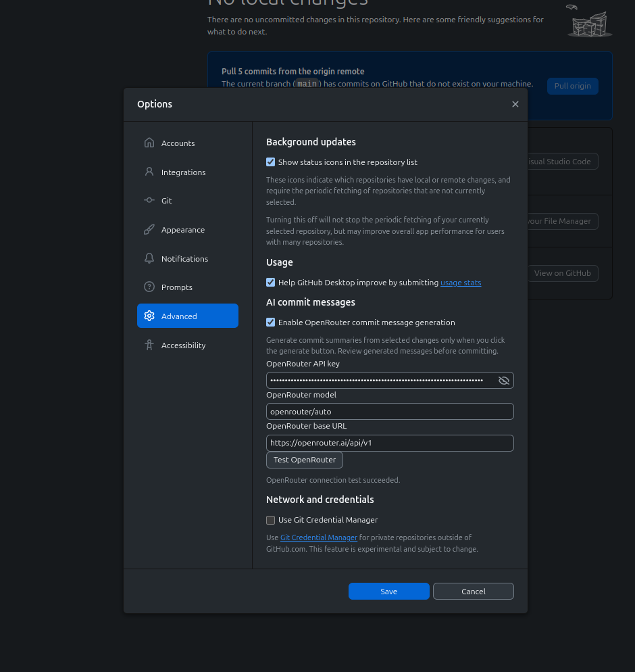Click the Usage section heading

pyautogui.click(x=280, y=262)
